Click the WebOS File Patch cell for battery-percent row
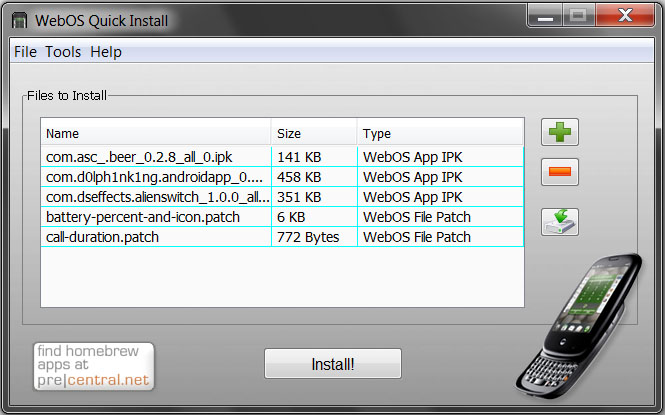The width and height of the screenshot is (665, 415). [x=441, y=217]
